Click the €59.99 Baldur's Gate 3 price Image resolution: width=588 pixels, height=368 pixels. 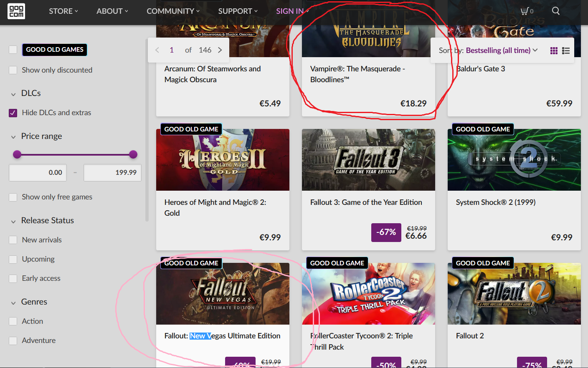click(559, 103)
